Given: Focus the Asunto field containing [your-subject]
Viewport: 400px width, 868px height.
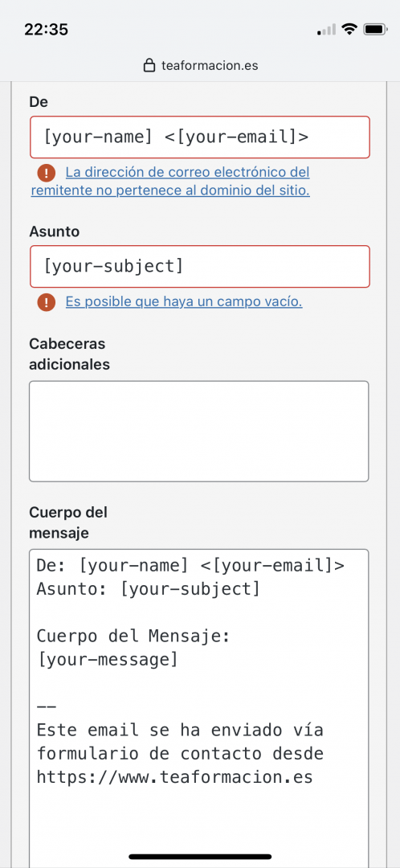Looking at the screenshot, I should pos(200,266).
